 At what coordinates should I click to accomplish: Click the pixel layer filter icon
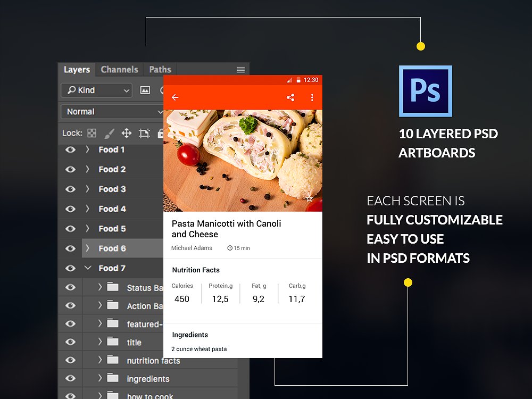click(x=145, y=90)
